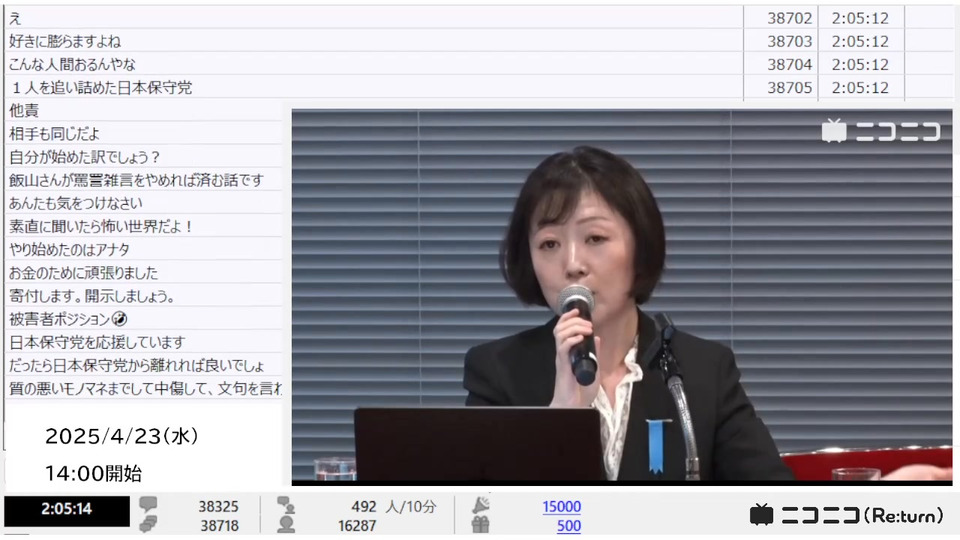This screenshot has height=540, width=960.
Task: Select comment beginning '質の悪いモノマネまでして'
Action: pos(144,388)
